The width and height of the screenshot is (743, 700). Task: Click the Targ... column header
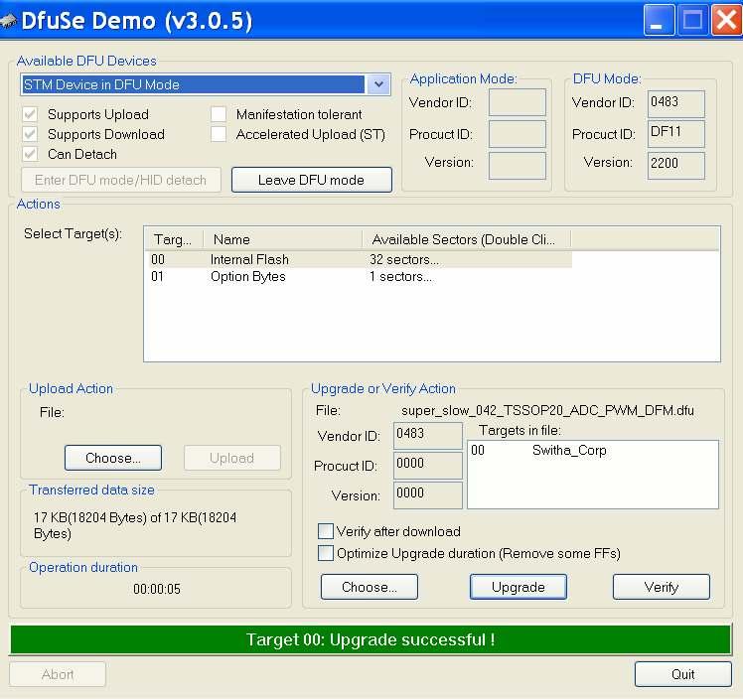coord(174,239)
